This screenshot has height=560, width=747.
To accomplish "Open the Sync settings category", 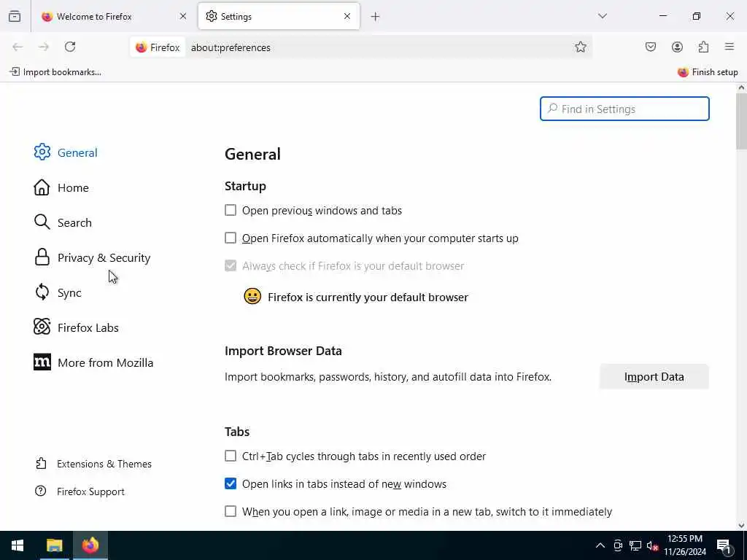I will (69, 292).
